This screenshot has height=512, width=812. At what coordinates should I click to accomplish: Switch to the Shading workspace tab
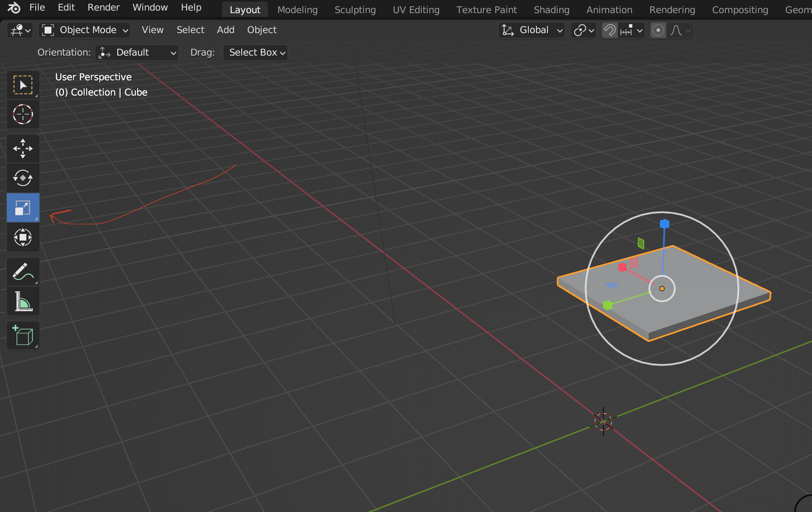click(x=552, y=10)
